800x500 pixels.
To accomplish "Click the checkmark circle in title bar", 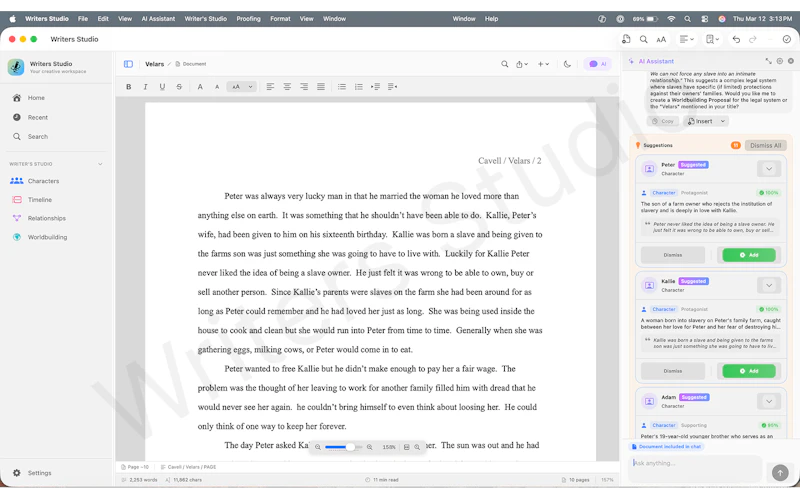I will pyautogui.click(x=787, y=39).
